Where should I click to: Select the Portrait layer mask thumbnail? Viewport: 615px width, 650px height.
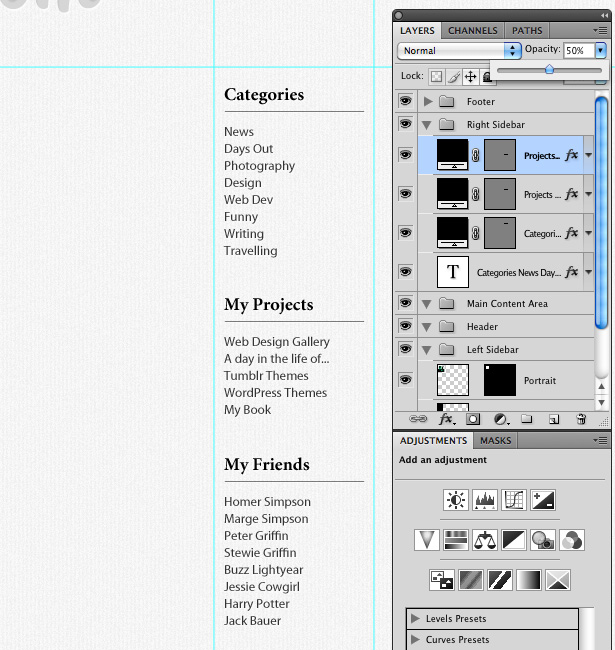[500, 380]
